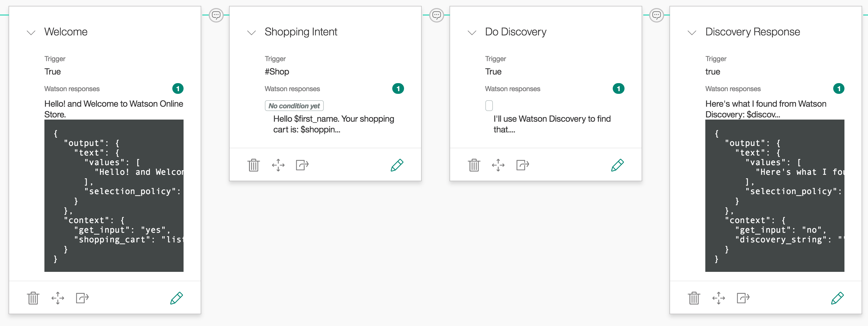Collapse the Discovery Response node
868x326 pixels.
click(692, 33)
